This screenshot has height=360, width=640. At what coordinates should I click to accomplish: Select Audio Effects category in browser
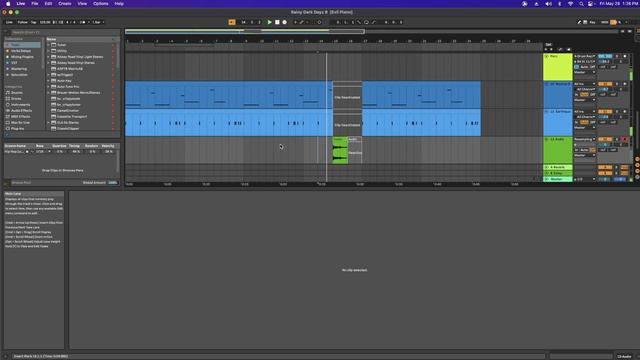point(21,111)
